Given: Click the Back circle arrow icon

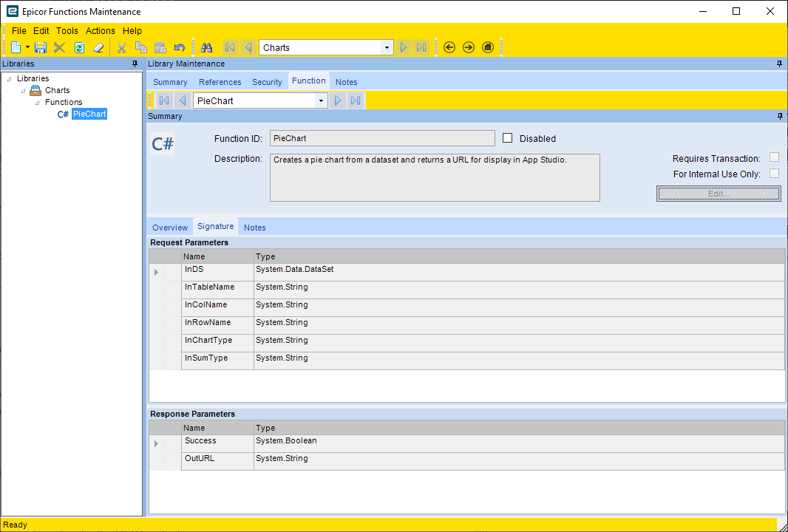Looking at the screenshot, I should click(449, 48).
